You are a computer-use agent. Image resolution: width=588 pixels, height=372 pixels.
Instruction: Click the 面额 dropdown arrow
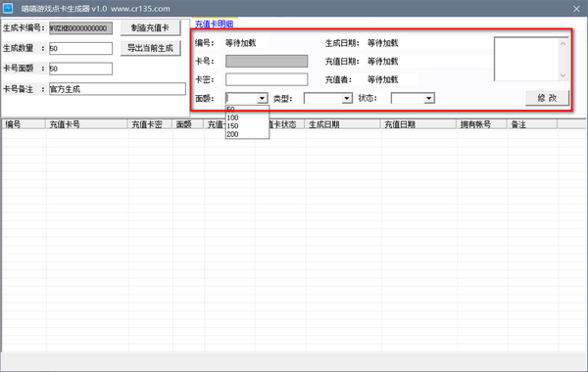click(262, 99)
